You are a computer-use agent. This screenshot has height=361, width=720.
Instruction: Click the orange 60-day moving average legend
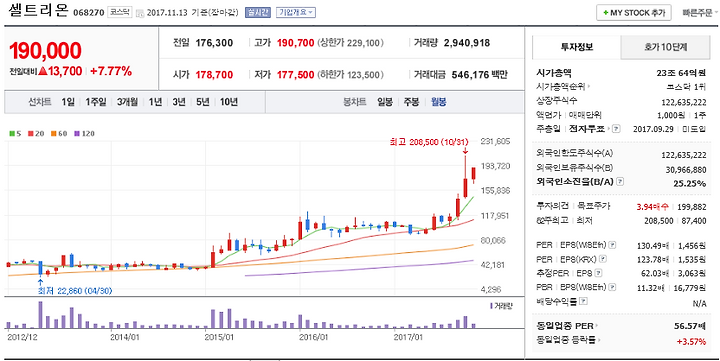pos(59,134)
